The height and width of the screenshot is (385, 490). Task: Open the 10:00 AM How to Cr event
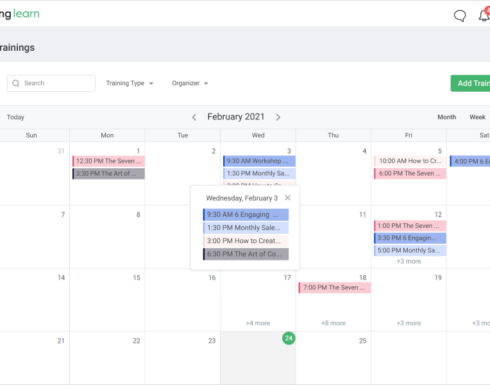tap(410, 161)
